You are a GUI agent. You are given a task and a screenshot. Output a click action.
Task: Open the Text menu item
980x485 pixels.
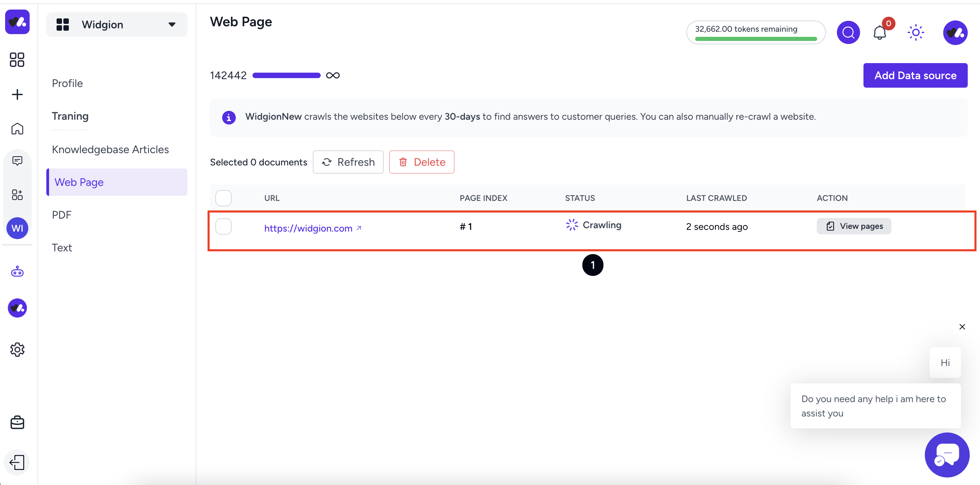(x=62, y=248)
